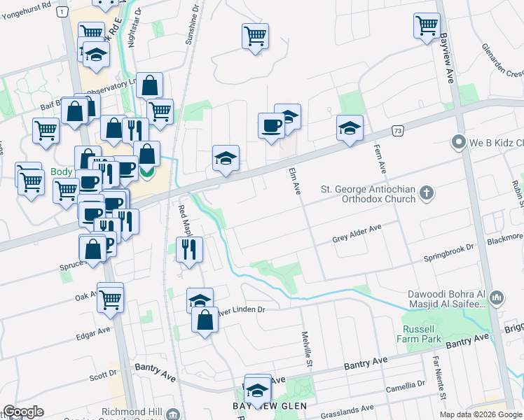Click the BAYVIEW GLEN neighbourhood label
The width and height of the screenshot is (524, 420).
coord(270,406)
